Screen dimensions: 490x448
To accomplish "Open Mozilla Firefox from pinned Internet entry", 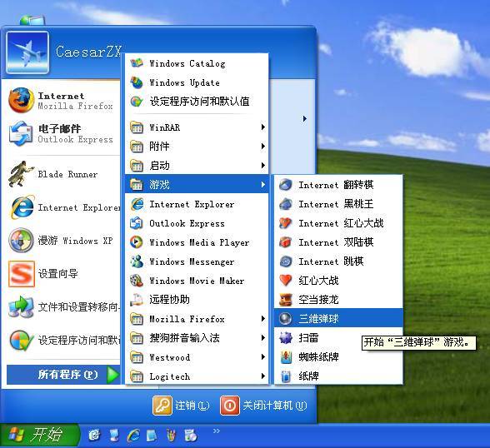I will (62, 100).
